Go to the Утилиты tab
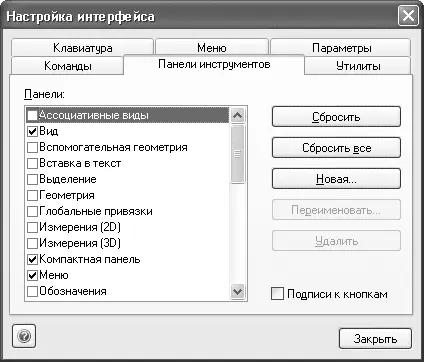Viewport: 424px width, 362px height. (x=358, y=66)
